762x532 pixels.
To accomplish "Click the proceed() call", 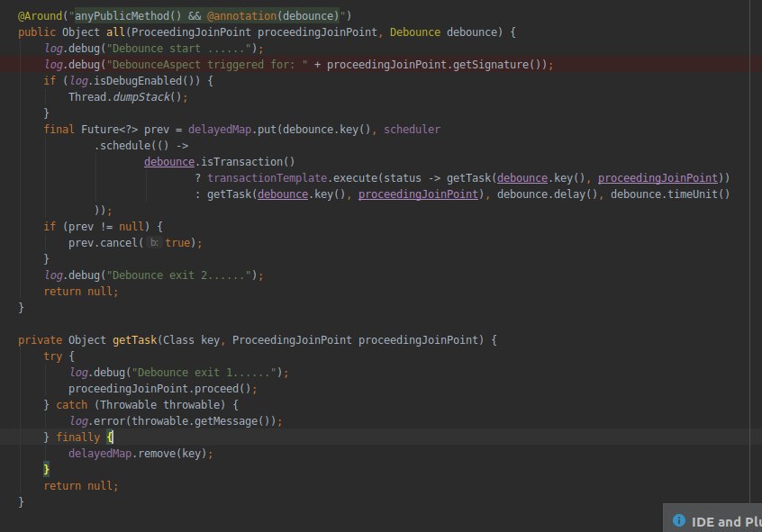I will coord(222,389).
